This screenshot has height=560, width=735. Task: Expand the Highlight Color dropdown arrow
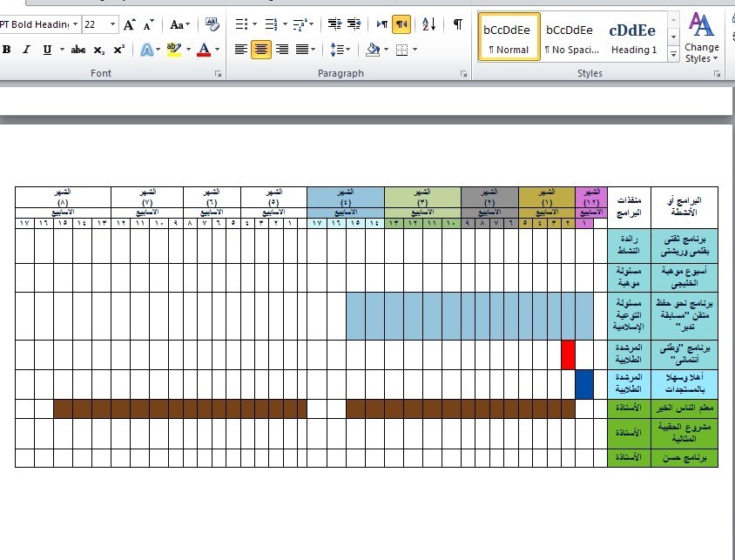pyautogui.click(x=188, y=49)
